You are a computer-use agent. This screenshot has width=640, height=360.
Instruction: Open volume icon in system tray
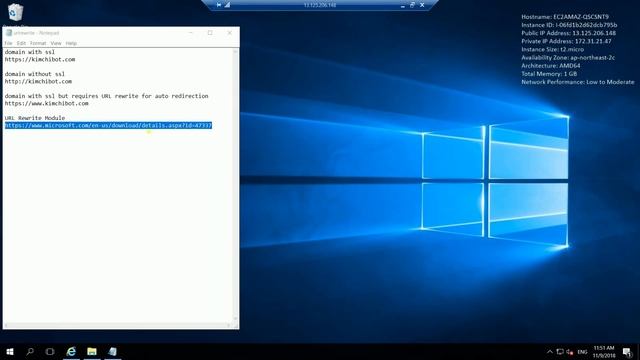[570, 352]
